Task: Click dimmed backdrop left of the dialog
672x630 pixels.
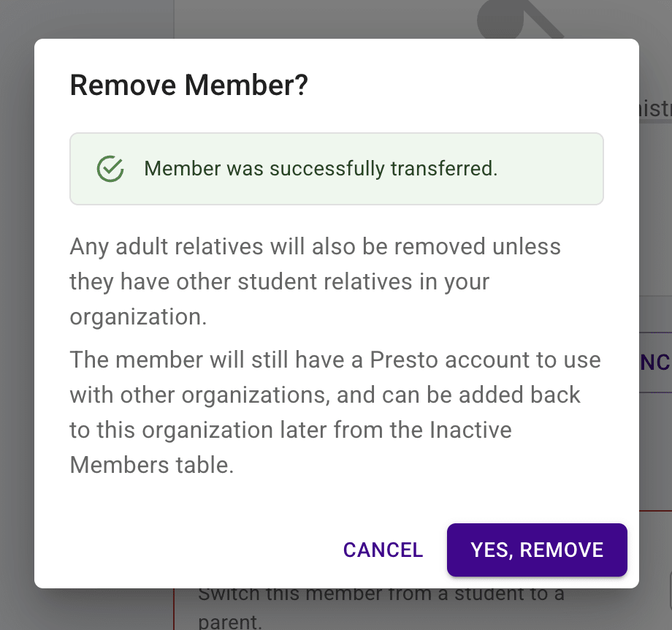Action: tap(16, 314)
